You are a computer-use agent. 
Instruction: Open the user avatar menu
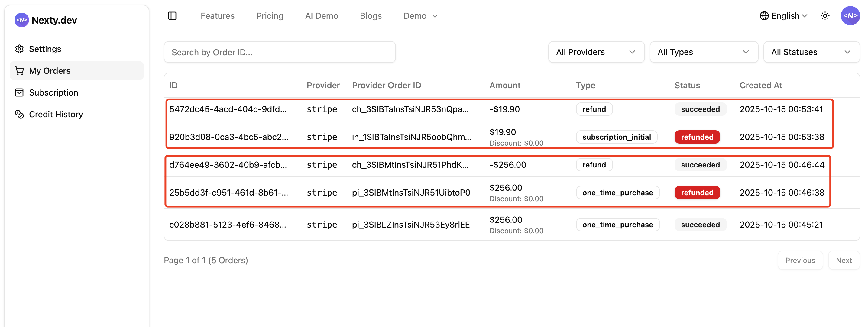tap(850, 16)
